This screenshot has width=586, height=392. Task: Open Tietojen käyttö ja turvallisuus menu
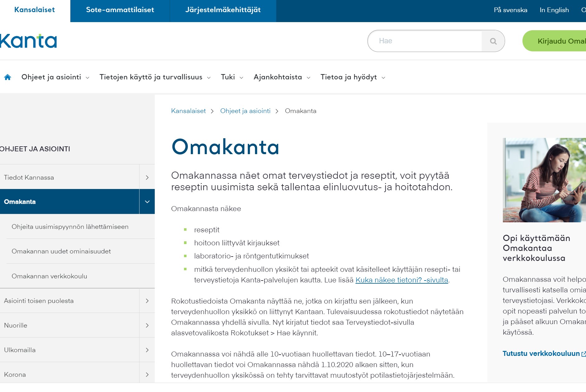(x=151, y=77)
